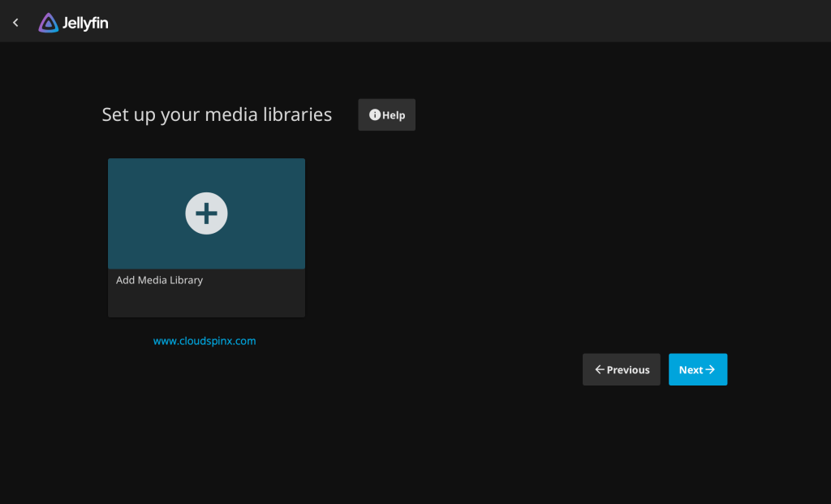Select the circular plus symbol on the card
Viewport: 831px width, 504px height.
(x=206, y=213)
